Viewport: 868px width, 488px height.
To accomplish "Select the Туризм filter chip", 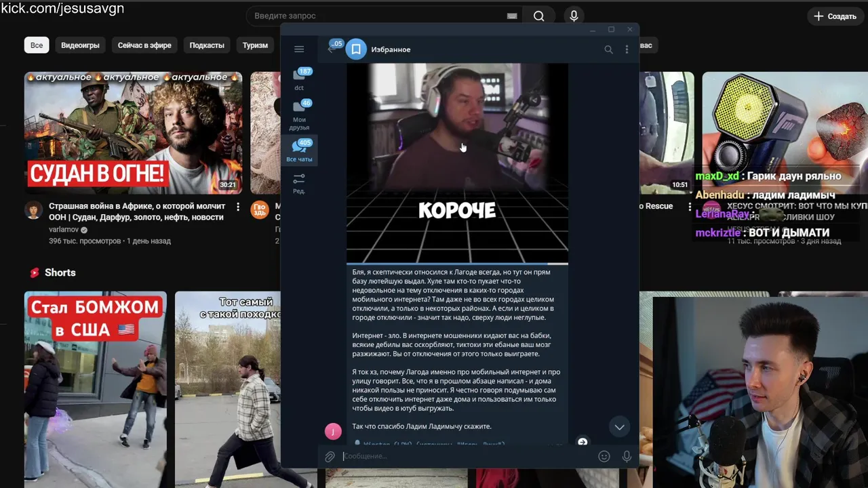I will [x=255, y=45].
